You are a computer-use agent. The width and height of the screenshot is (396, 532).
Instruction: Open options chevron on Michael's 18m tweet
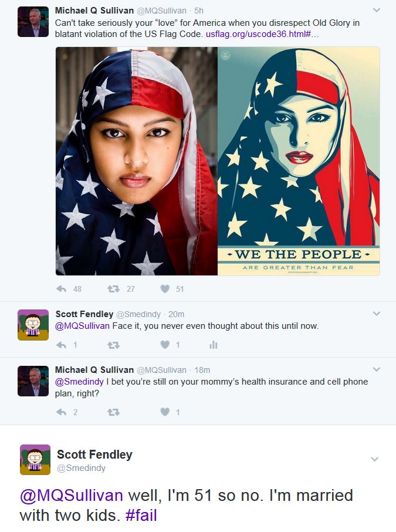(376, 369)
